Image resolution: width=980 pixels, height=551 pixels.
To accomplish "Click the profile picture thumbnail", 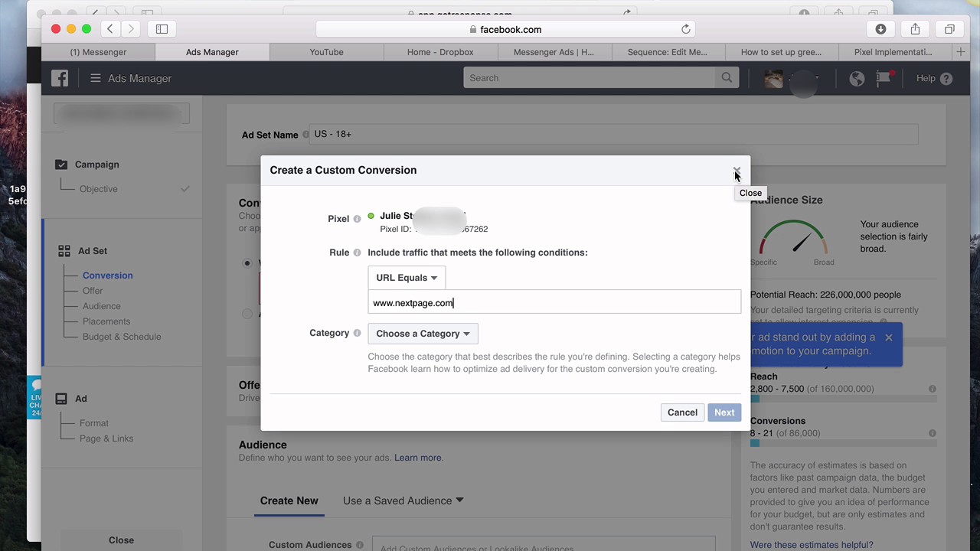I will click(773, 78).
